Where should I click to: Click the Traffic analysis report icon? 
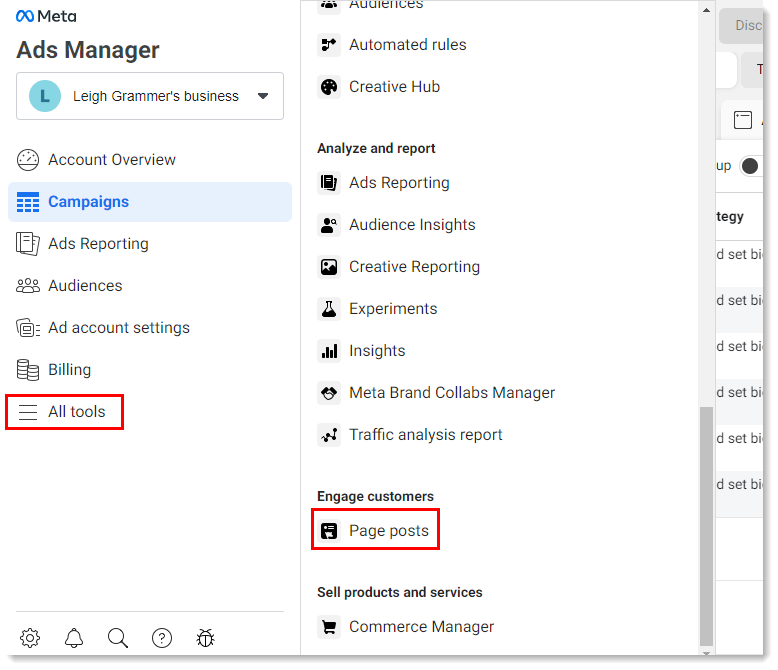click(x=329, y=435)
